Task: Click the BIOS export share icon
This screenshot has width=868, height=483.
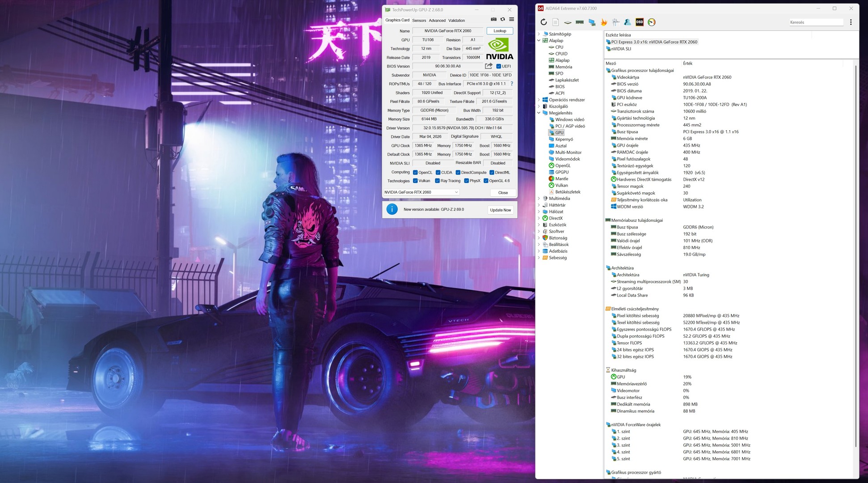Action: click(x=489, y=66)
